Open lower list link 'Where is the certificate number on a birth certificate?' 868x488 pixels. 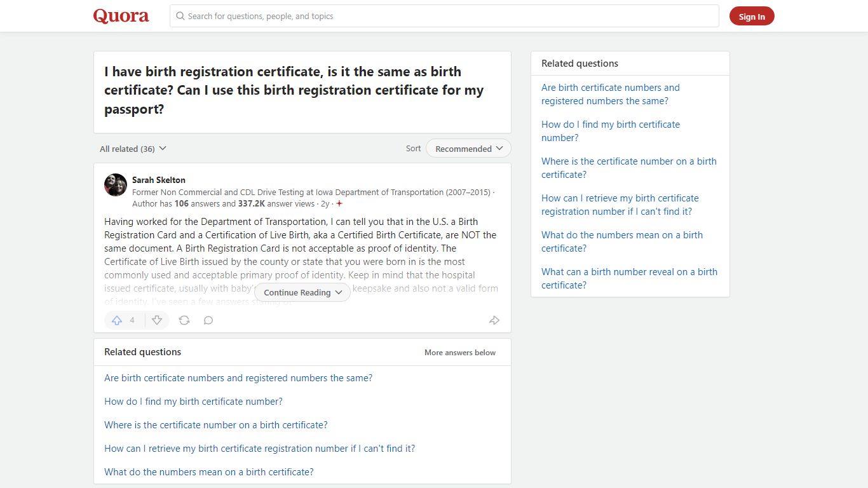(x=216, y=425)
